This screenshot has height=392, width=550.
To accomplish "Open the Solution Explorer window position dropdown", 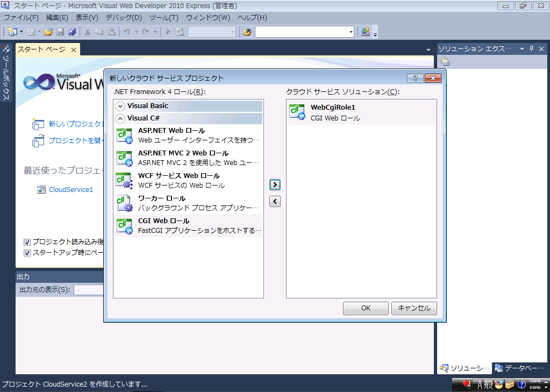I will [x=522, y=49].
